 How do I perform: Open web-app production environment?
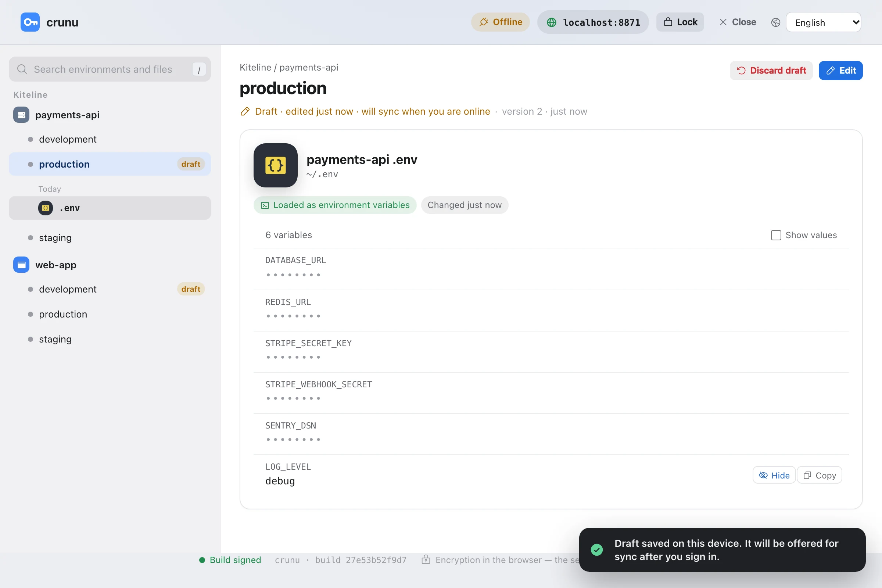(110, 314)
